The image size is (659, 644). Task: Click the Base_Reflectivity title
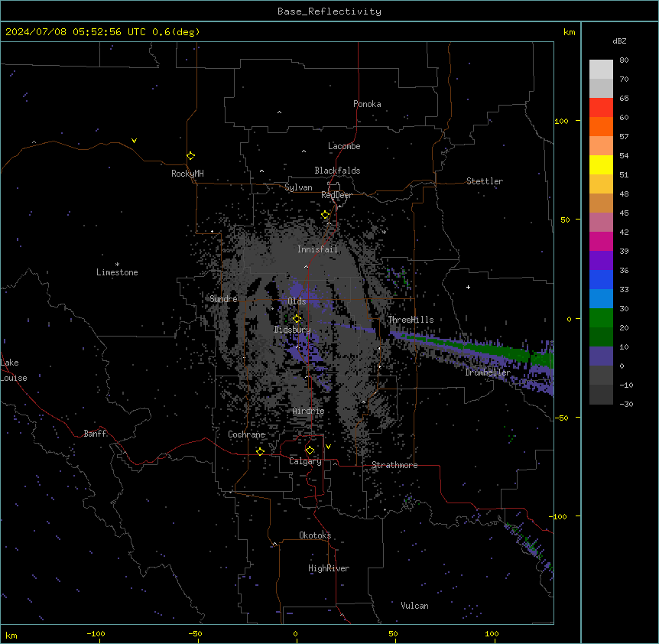point(329,11)
